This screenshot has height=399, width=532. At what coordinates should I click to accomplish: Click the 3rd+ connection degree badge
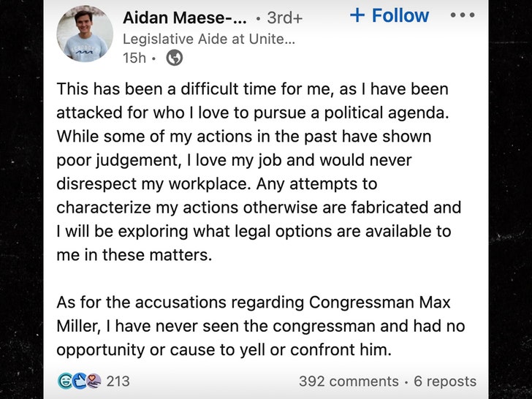point(284,18)
